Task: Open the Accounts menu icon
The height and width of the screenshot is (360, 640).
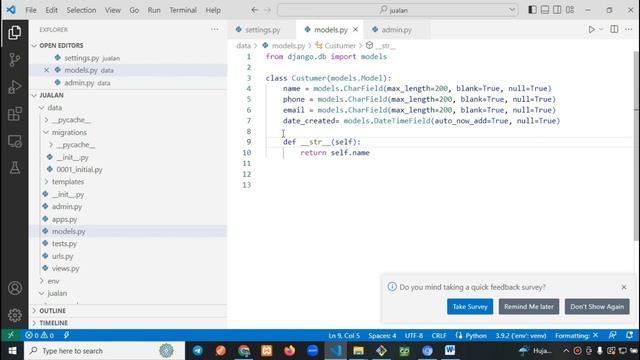Action: [15, 288]
